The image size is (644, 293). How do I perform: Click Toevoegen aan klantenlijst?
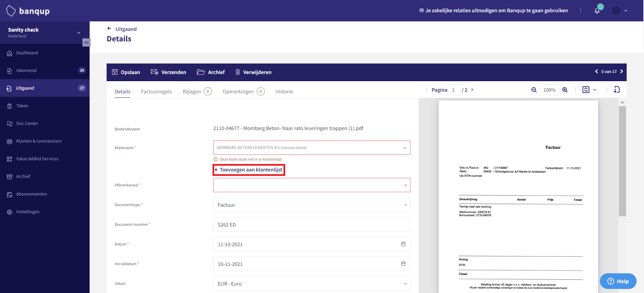tap(249, 170)
